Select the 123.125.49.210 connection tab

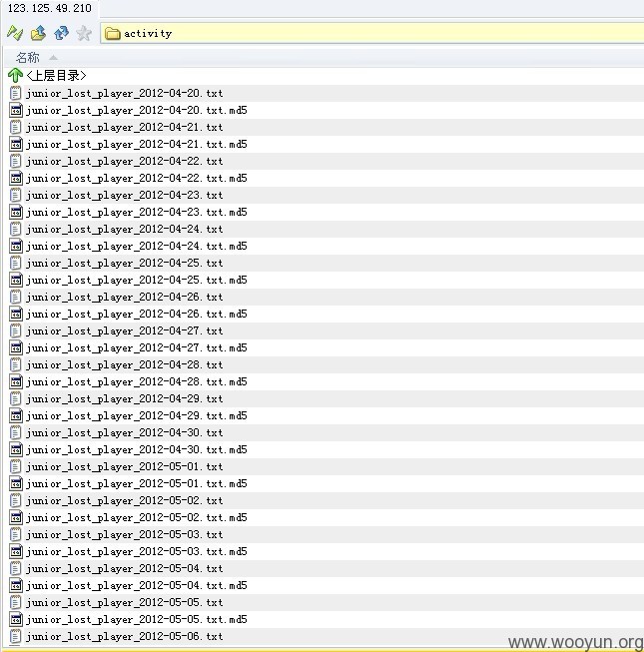(50, 8)
